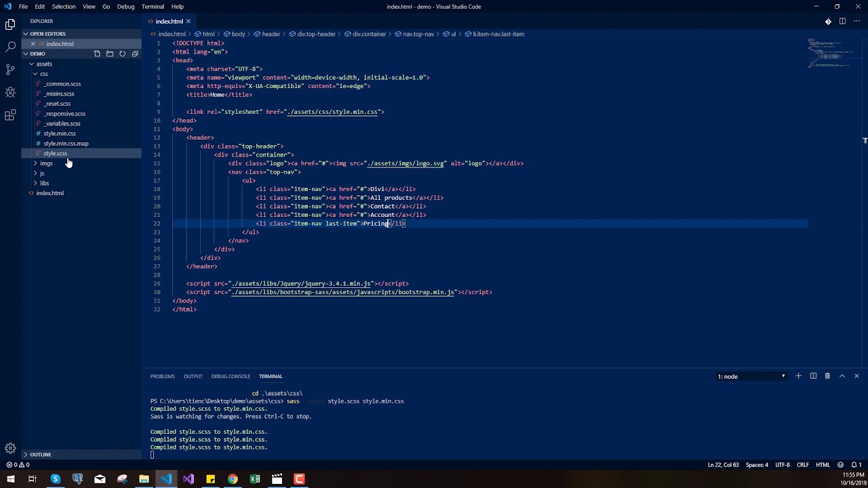Open notifications bell in status bar

tap(856, 465)
